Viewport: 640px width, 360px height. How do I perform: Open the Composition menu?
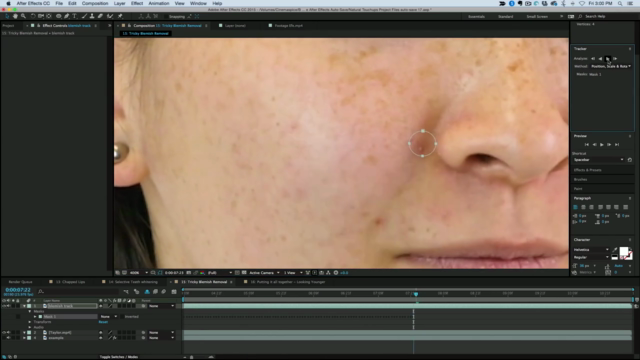tap(95, 3)
